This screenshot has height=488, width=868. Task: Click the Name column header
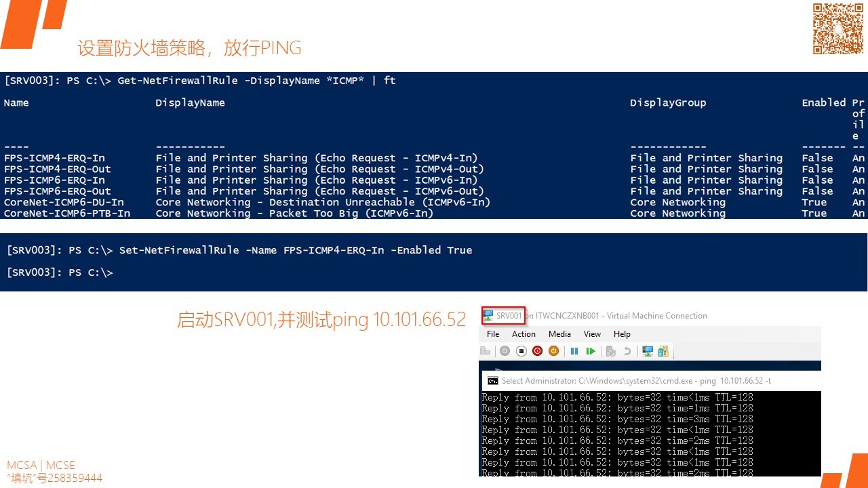click(x=16, y=103)
